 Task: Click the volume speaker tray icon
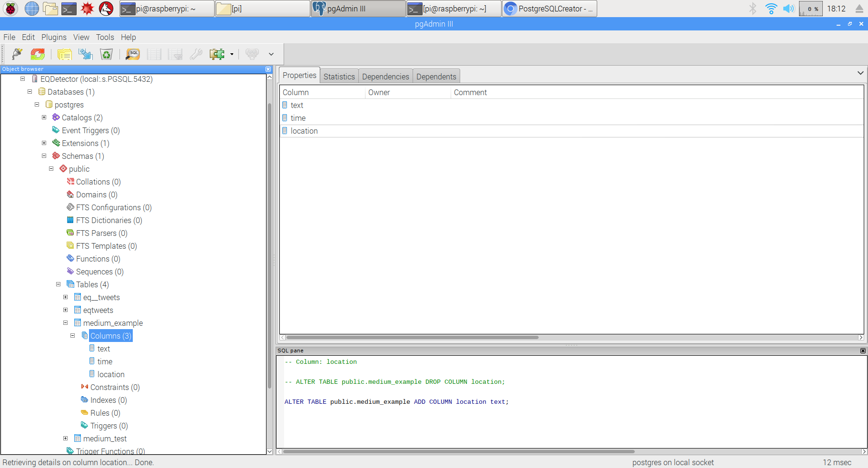point(789,9)
